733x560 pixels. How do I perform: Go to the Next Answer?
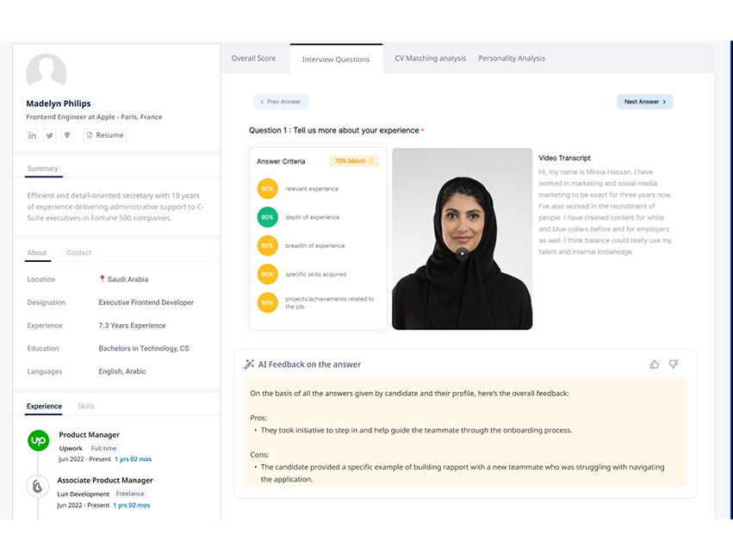coord(644,102)
